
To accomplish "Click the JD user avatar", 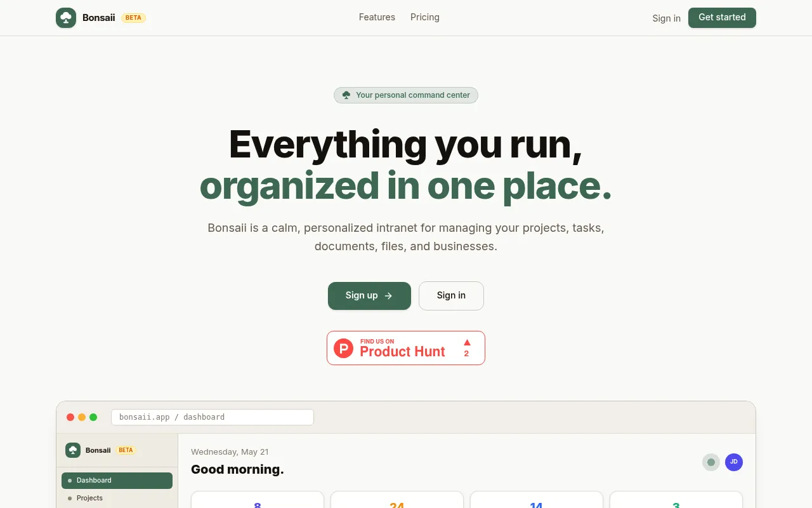I will click(x=734, y=462).
